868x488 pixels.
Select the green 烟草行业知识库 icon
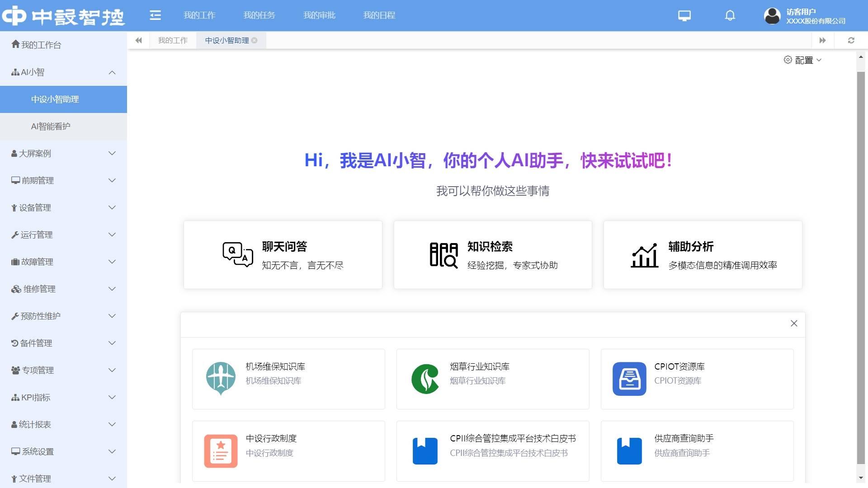pyautogui.click(x=425, y=379)
